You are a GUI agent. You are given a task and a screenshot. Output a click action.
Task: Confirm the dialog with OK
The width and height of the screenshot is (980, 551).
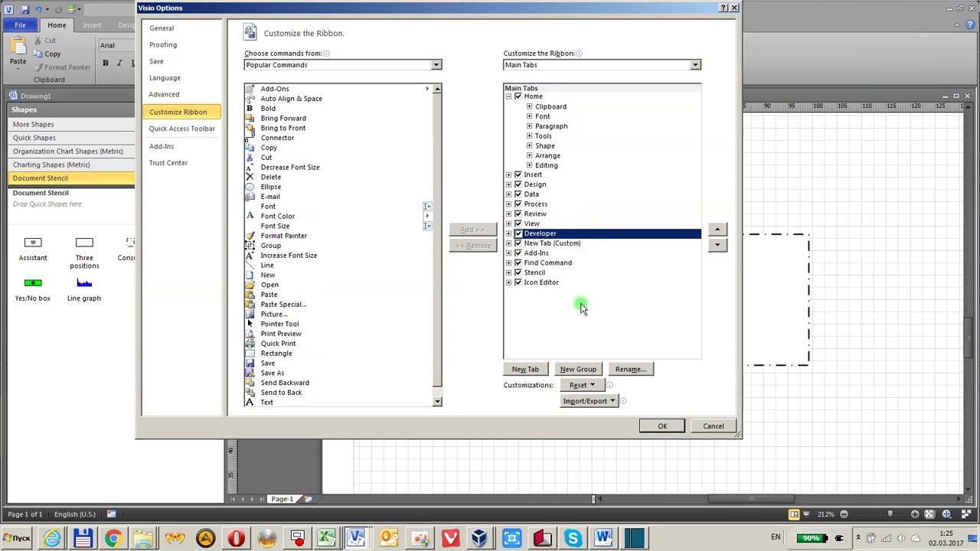(x=662, y=426)
